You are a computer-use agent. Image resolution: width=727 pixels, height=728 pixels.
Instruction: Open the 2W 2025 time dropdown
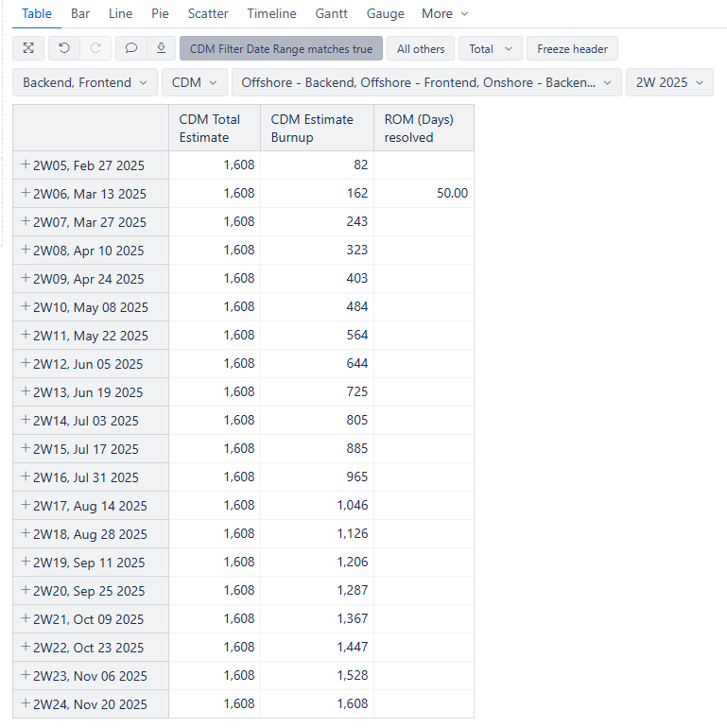pyautogui.click(x=669, y=82)
